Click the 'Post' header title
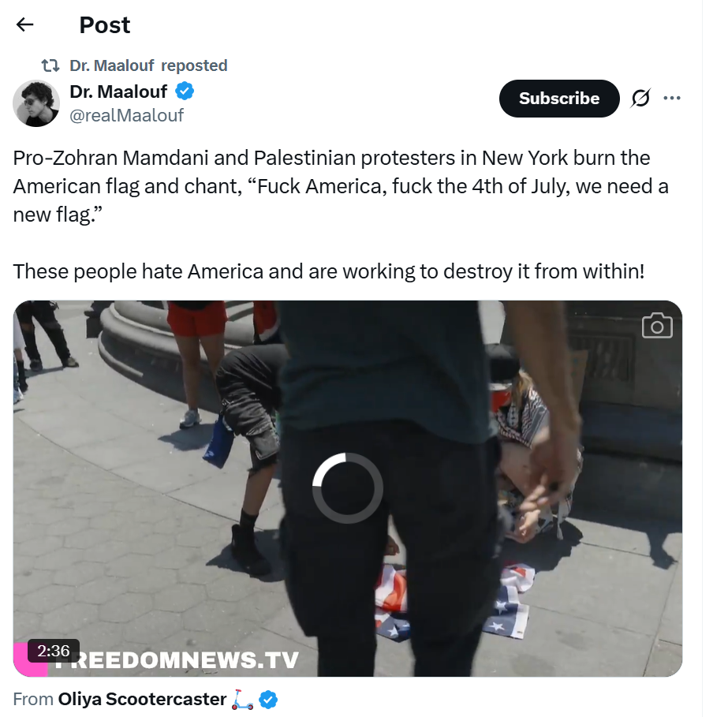Viewport: 728px width, 717px height. coord(105,25)
